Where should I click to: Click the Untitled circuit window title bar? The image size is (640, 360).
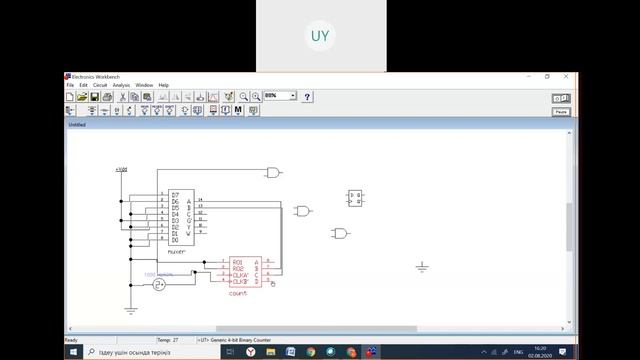tap(320, 124)
